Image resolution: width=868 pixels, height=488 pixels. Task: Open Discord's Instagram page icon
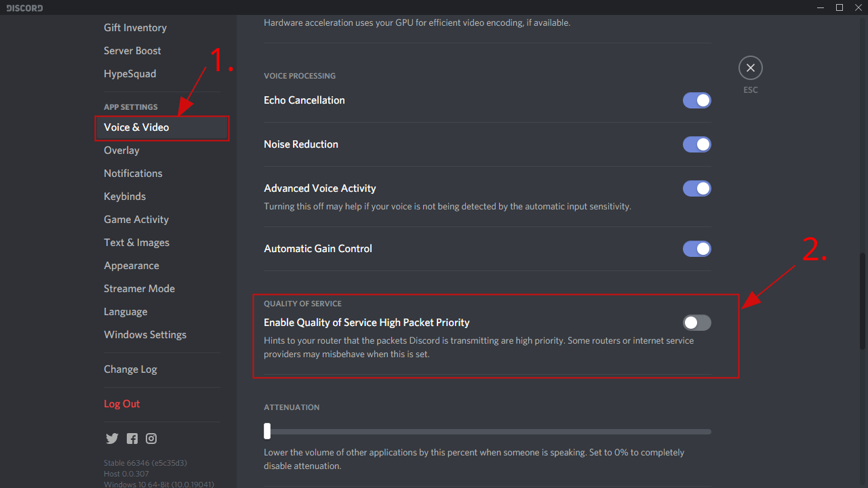point(151,439)
